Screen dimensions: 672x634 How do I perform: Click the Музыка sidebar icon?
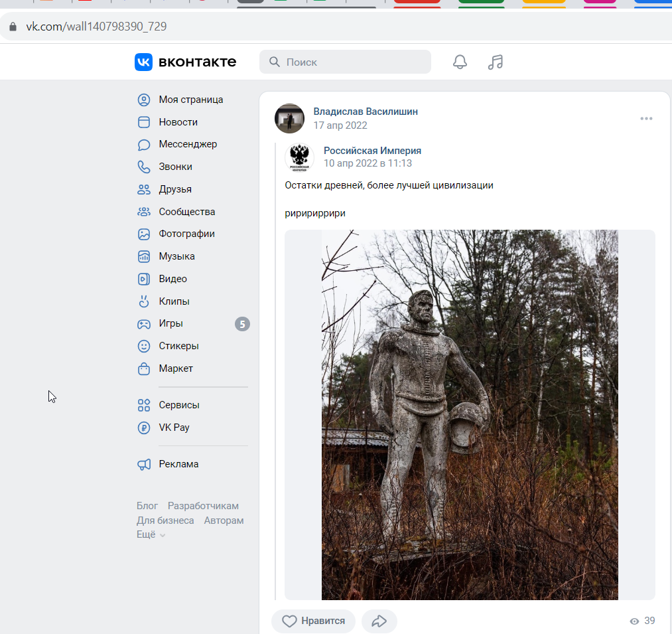(x=144, y=256)
